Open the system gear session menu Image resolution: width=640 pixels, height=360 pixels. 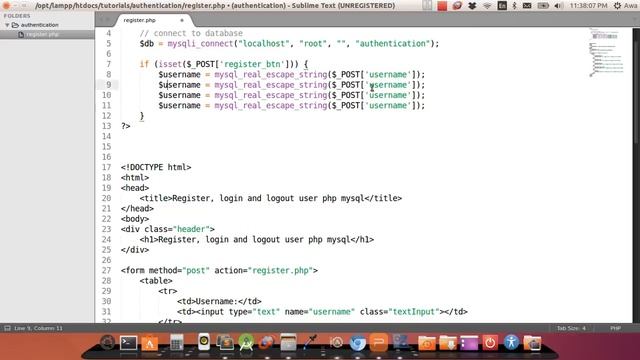(618, 6)
